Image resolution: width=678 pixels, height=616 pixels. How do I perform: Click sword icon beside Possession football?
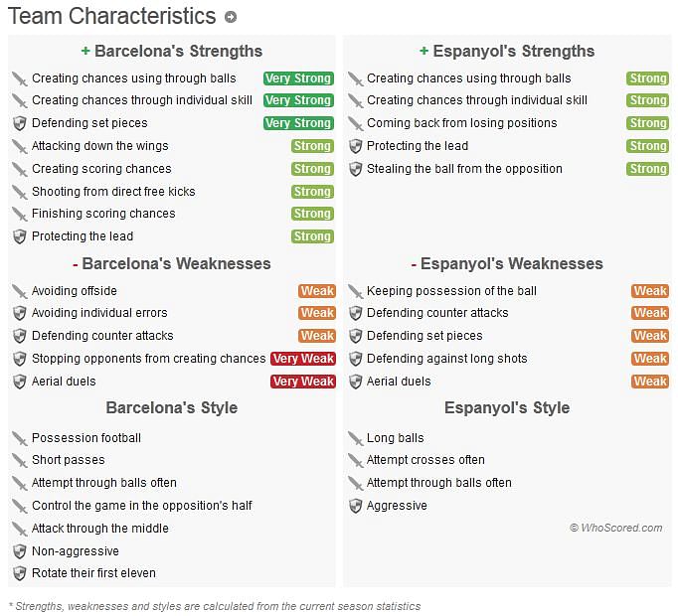click(20, 438)
